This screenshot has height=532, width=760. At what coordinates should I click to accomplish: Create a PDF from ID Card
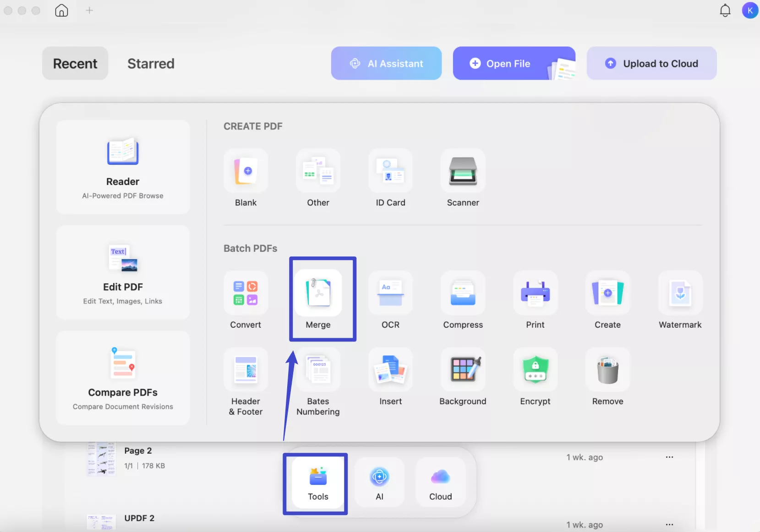[391, 171]
